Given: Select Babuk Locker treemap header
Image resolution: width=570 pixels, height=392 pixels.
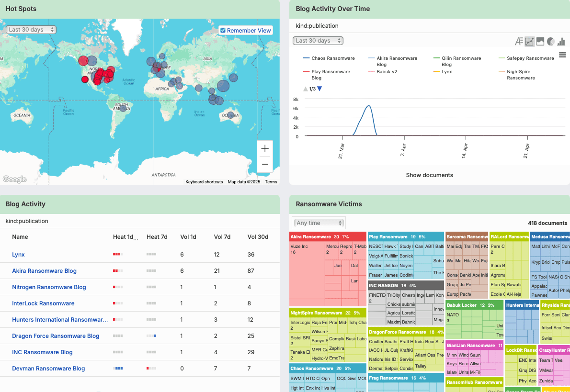Looking at the screenshot, I should pyautogui.click(x=474, y=305).
